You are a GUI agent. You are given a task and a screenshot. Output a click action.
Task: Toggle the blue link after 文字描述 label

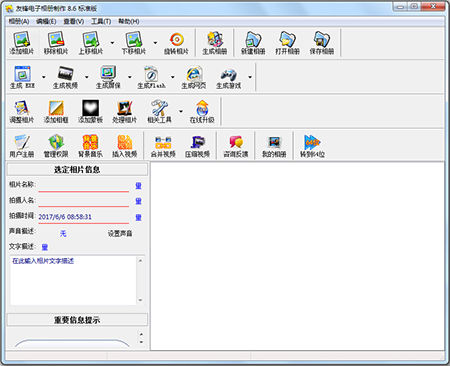pos(45,247)
